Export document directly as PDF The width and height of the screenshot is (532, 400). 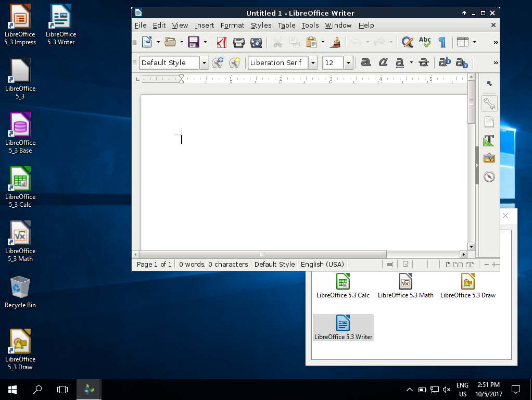[x=221, y=43]
